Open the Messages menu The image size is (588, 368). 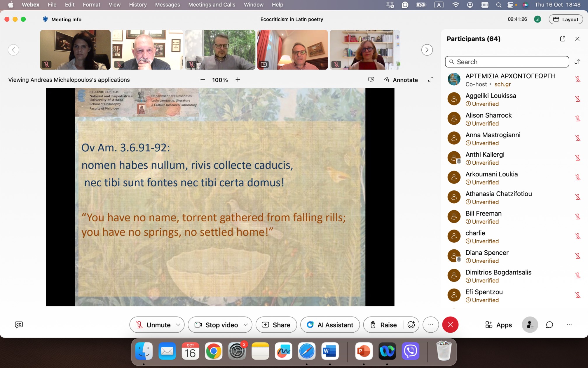coord(167,5)
